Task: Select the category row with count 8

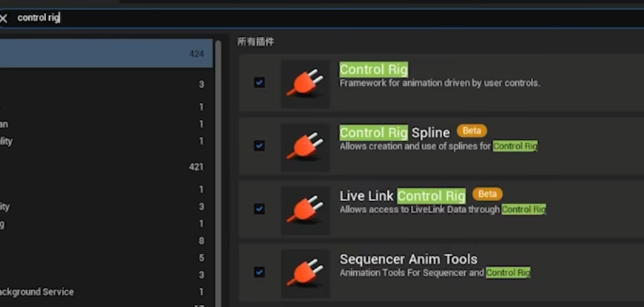Action: (107, 240)
